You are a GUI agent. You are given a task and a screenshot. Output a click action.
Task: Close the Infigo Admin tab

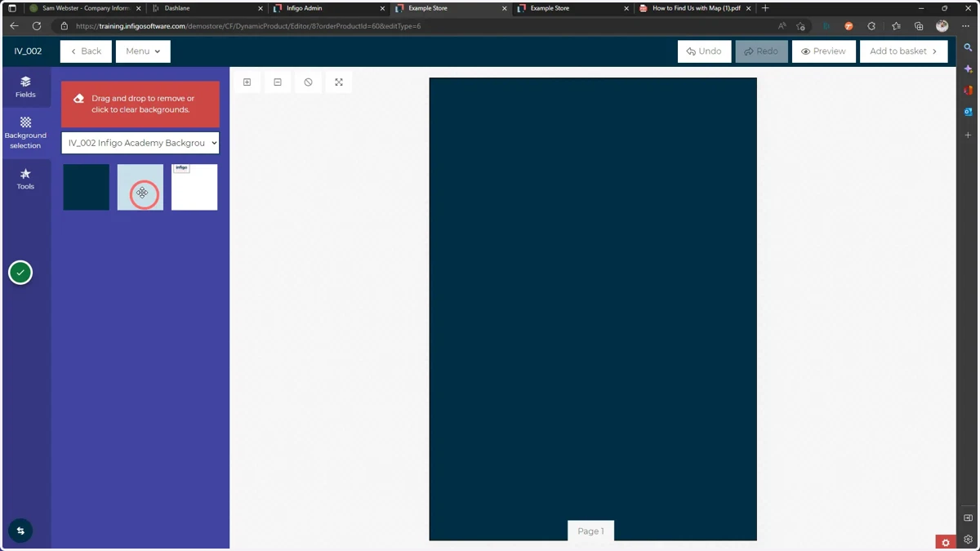pyautogui.click(x=382, y=8)
